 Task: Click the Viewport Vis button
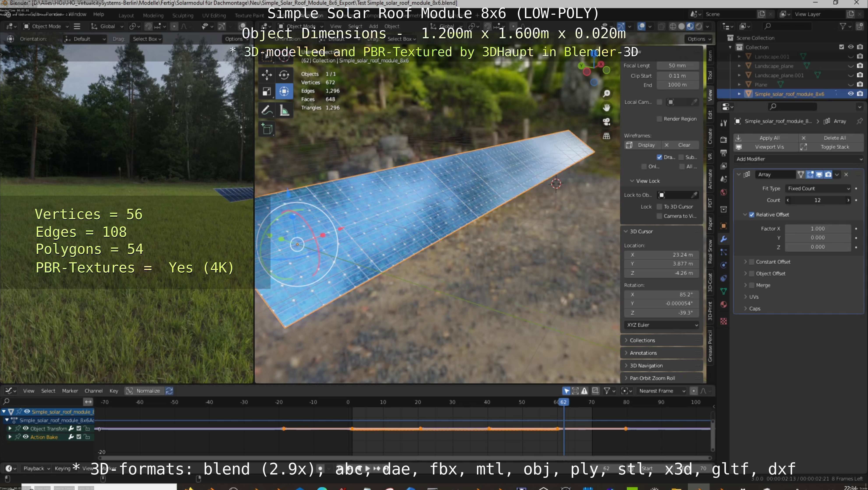pos(766,147)
